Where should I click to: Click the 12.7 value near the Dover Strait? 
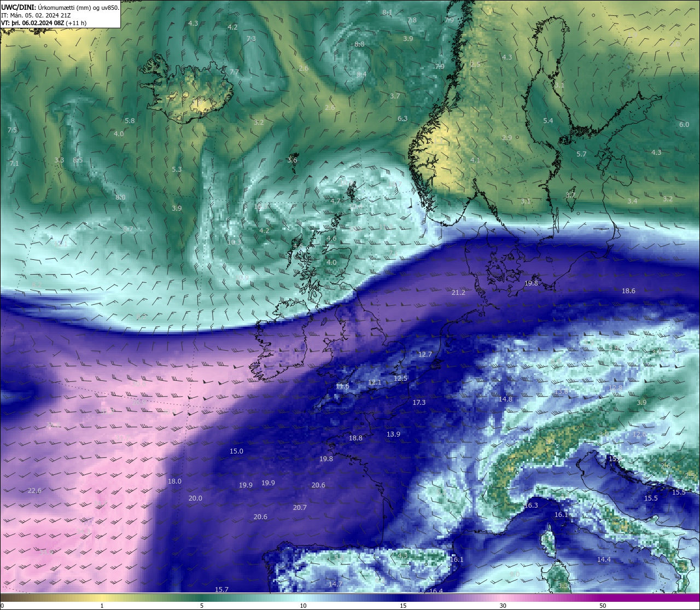(x=425, y=355)
